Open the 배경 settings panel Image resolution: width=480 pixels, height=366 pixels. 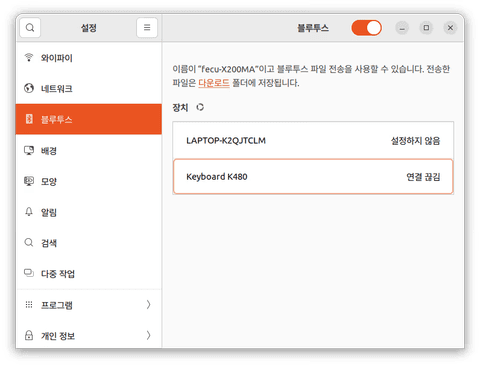[x=89, y=150]
